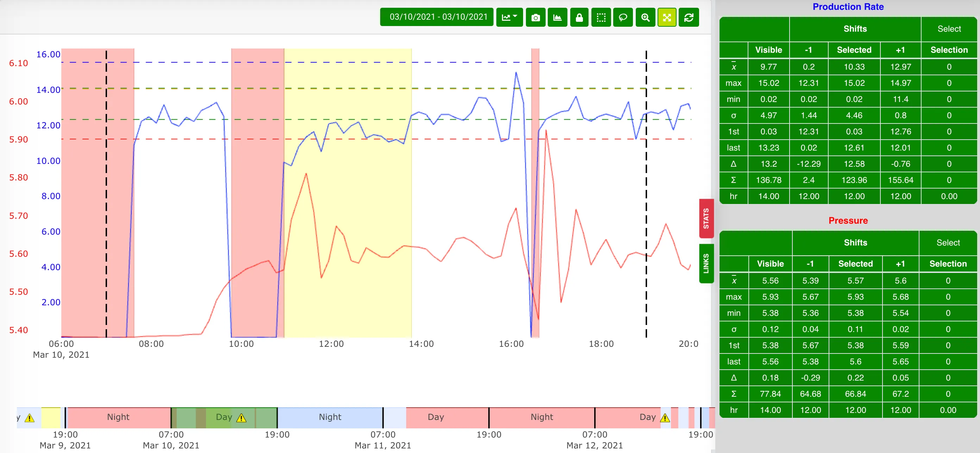The image size is (980, 453).
Task: Click the Production Rate Selection column header
Action: click(x=949, y=50)
